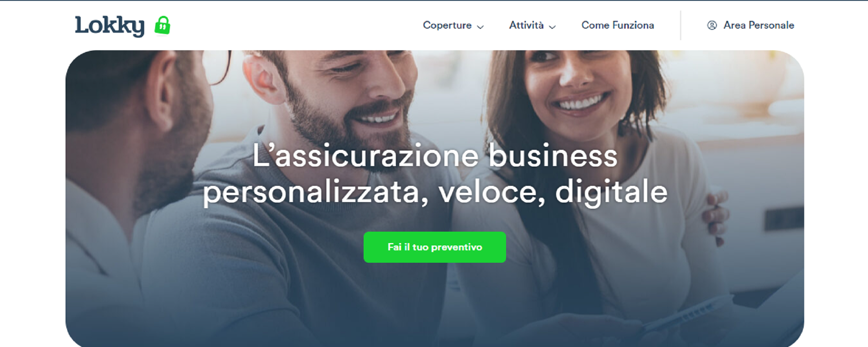Click the word business in the headline
The width and height of the screenshot is (868, 347).
553,155
